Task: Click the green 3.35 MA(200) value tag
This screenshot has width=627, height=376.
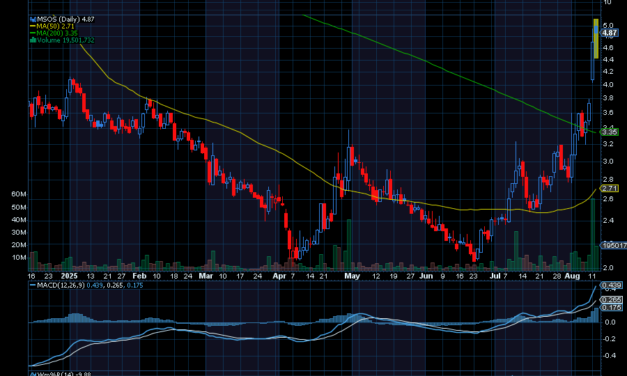Action: tap(610, 132)
